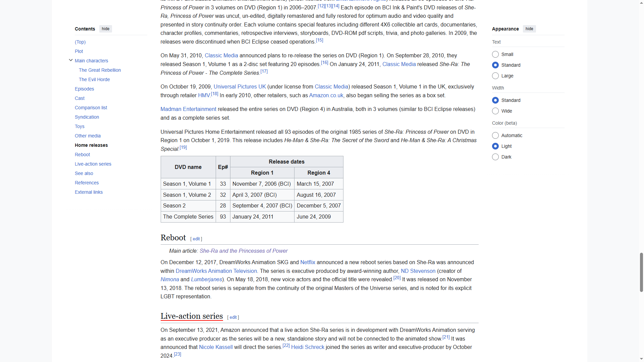Choose Wide page width
The image size is (644, 362).
[495, 111]
